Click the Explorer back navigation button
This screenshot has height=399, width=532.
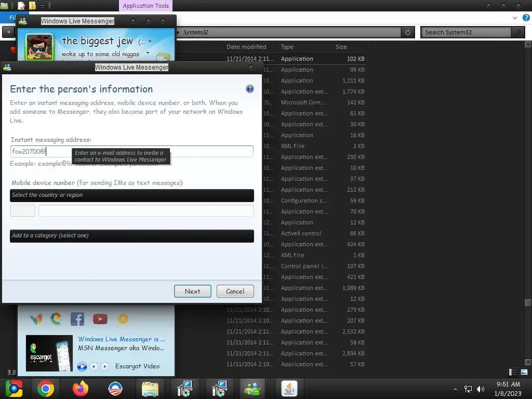[8, 32]
